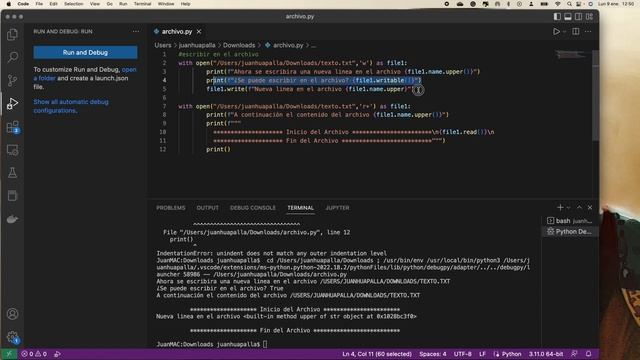
Task: Open the feedback icon in status bar
Action: coord(574,354)
